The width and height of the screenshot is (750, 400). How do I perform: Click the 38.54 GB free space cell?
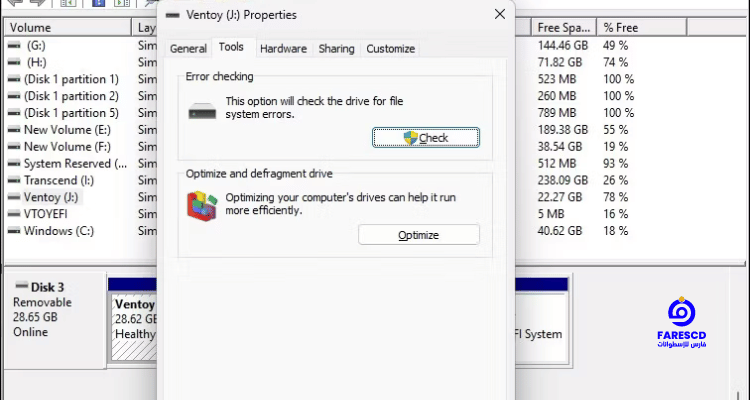(x=560, y=146)
